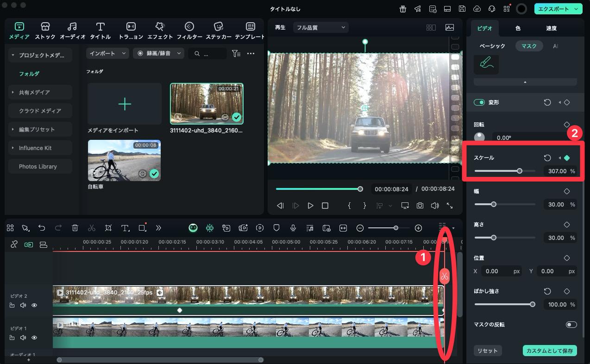Select the マスク sub-tab
Viewport: 590px width, 364px height.
coord(529,46)
